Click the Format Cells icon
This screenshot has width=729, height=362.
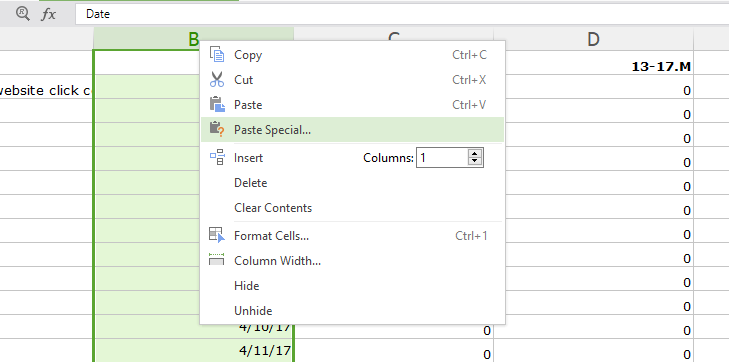[217, 235]
